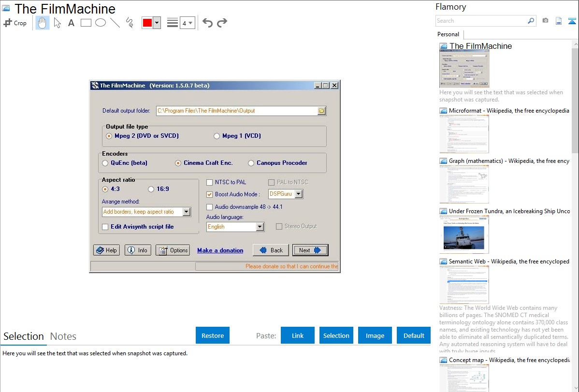Switch to the Notes tab

63,336
